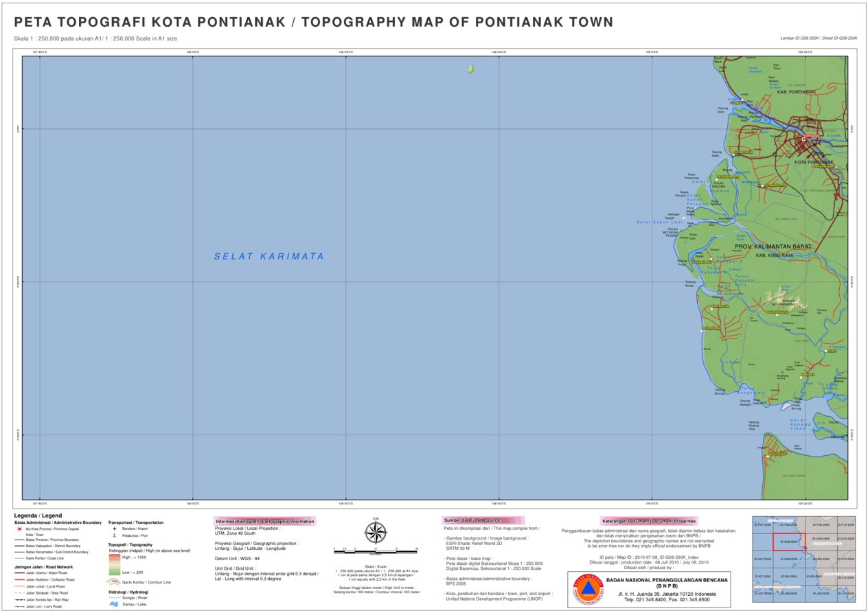Click the Sungai / River symbol in legend

point(114,598)
